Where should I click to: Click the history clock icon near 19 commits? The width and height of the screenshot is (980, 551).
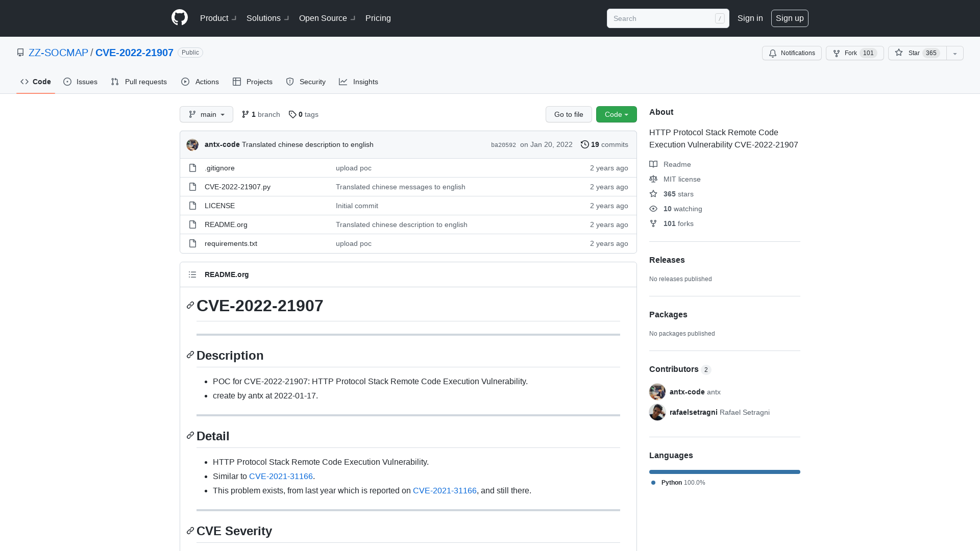[x=585, y=144]
